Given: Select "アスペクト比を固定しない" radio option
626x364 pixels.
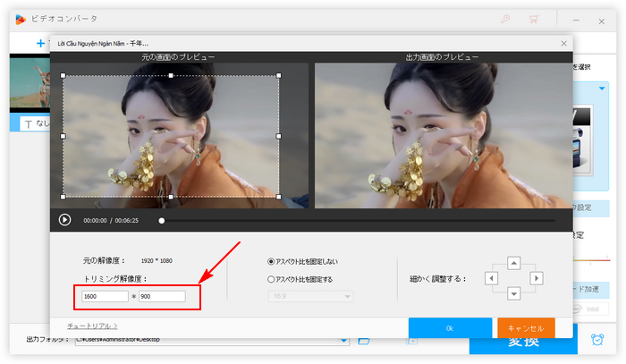Looking at the screenshot, I should tap(302, 262).
